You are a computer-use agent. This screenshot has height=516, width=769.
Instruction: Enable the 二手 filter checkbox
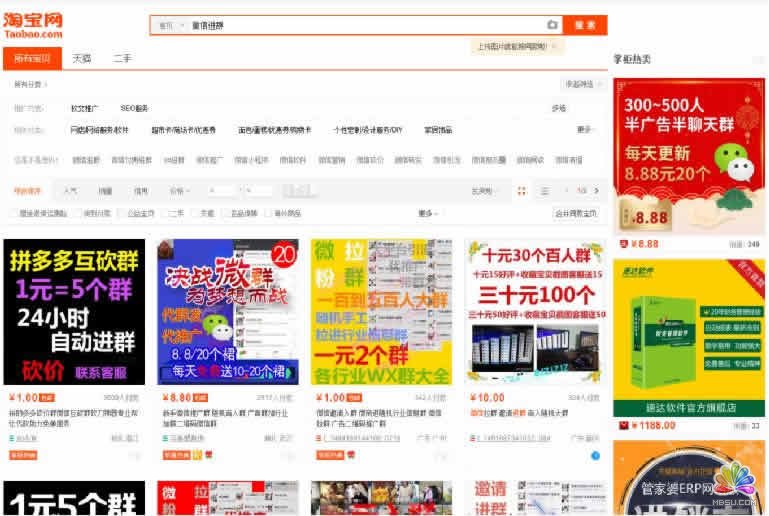(x=166, y=213)
